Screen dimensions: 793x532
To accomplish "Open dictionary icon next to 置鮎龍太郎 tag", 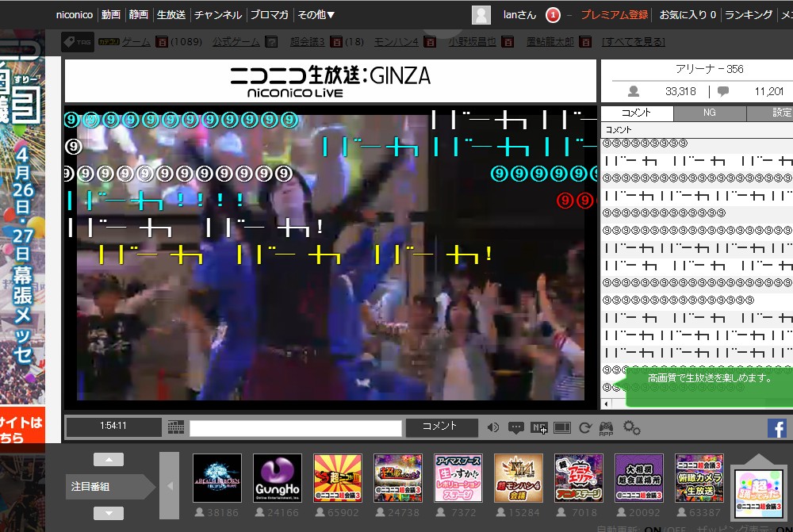I will (585, 42).
